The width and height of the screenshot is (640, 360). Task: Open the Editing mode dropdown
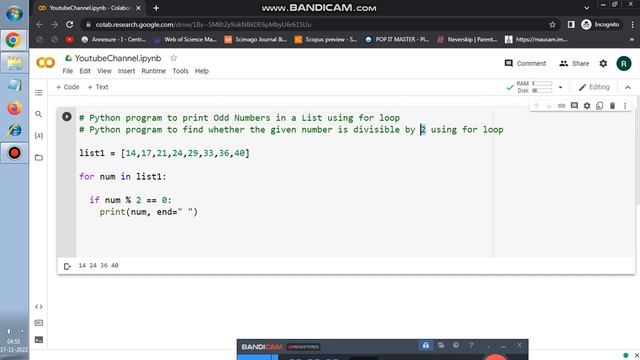(594, 87)
